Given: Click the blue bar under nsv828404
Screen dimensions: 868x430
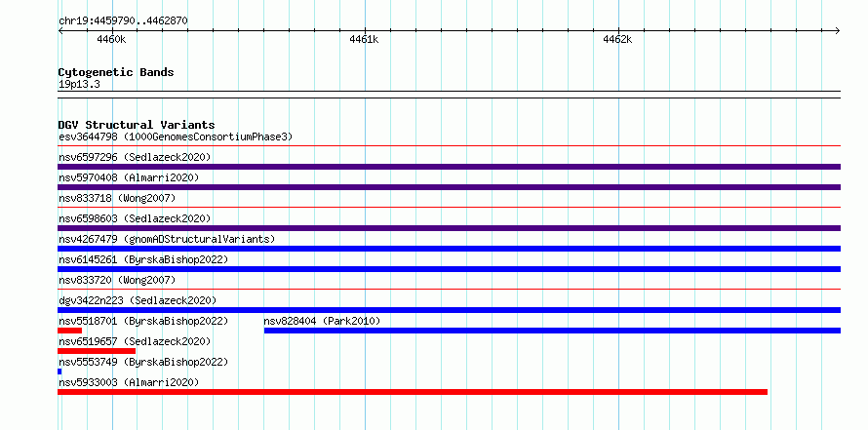Looking at the screenshot, I should click(552, 331).
